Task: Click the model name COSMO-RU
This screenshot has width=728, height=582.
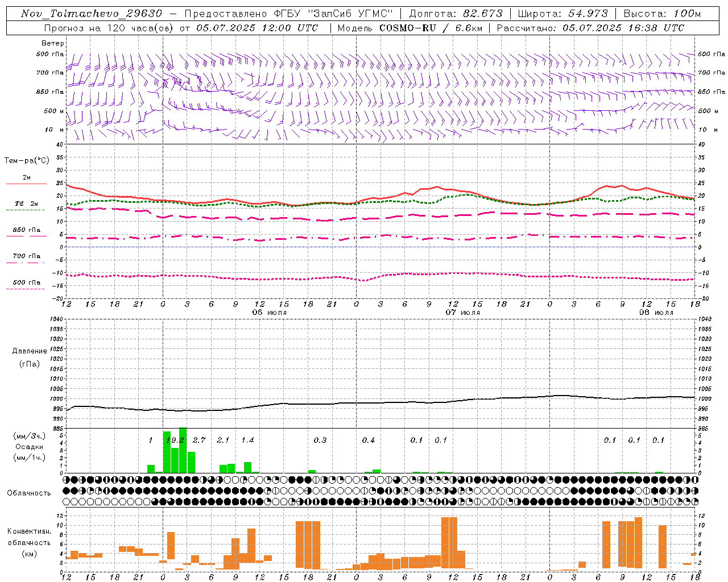Action: tap(409, 28)
